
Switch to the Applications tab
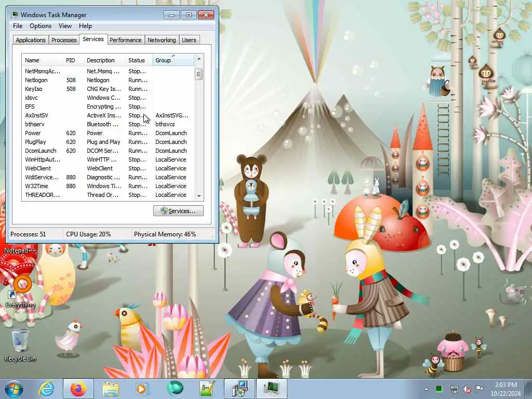coord(31,40)
